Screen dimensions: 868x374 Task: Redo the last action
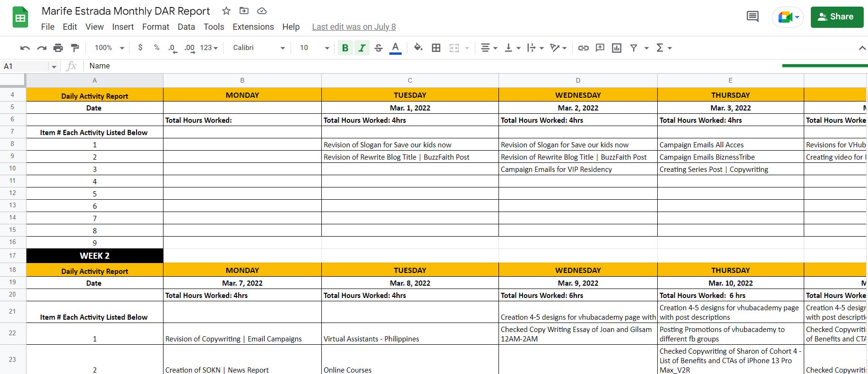[42, 48]
